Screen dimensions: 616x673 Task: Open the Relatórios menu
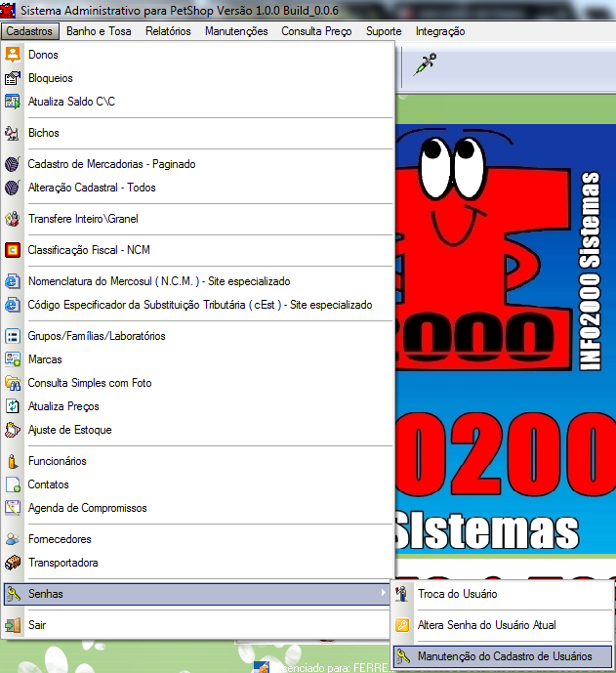pos(168,31)
